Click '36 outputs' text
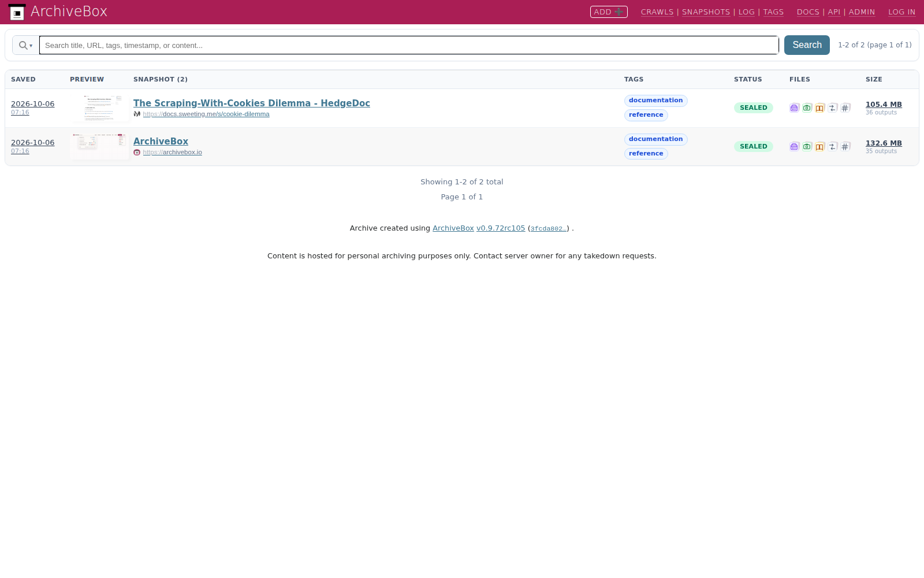The image size is (924, 578). [881, 113]
